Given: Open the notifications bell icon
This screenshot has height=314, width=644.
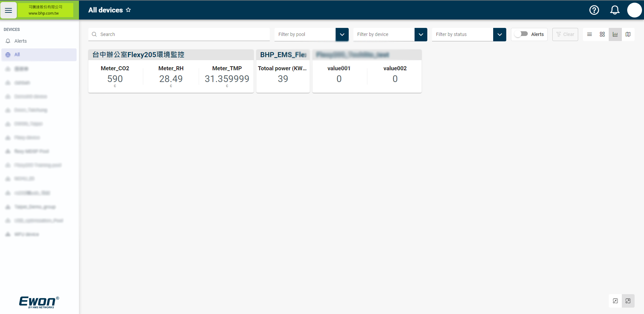Looking at the screenshot, I should point(614,10).
